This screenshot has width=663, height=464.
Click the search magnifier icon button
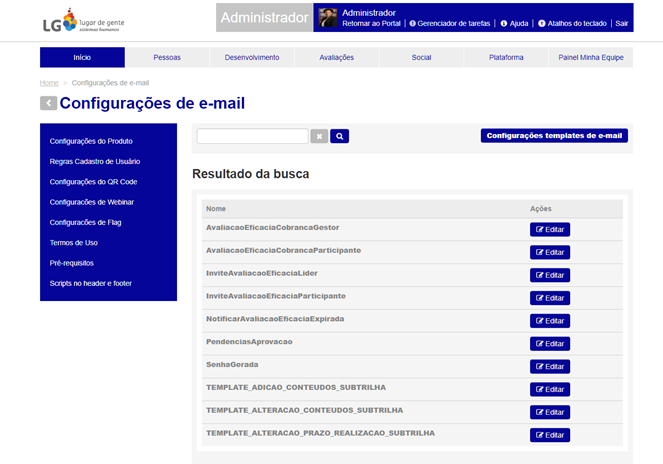coord(339,136)
